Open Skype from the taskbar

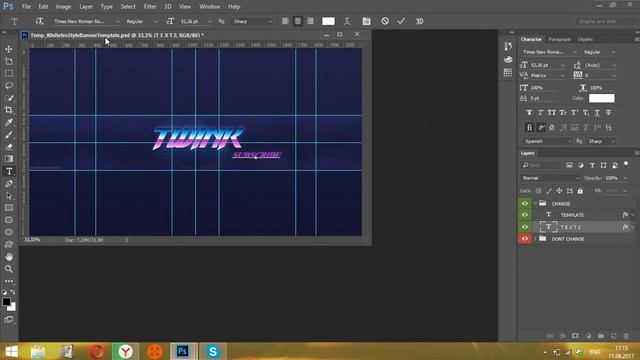(213, 351)
